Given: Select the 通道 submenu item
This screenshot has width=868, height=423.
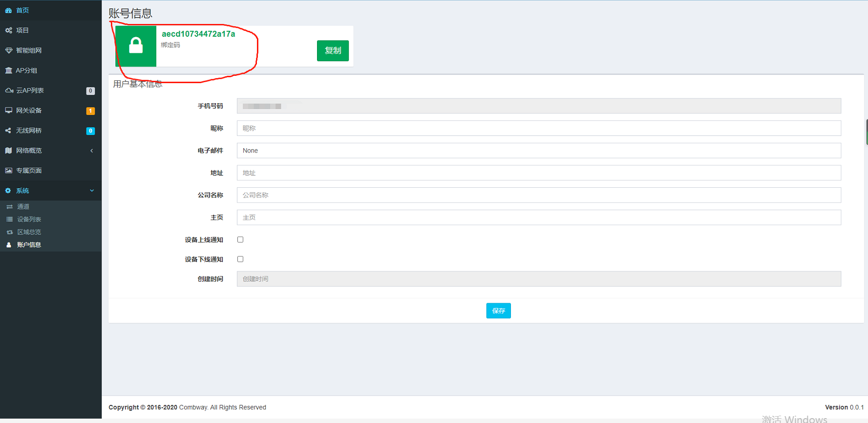Looking at the screenshot, I should pos(23,207).
